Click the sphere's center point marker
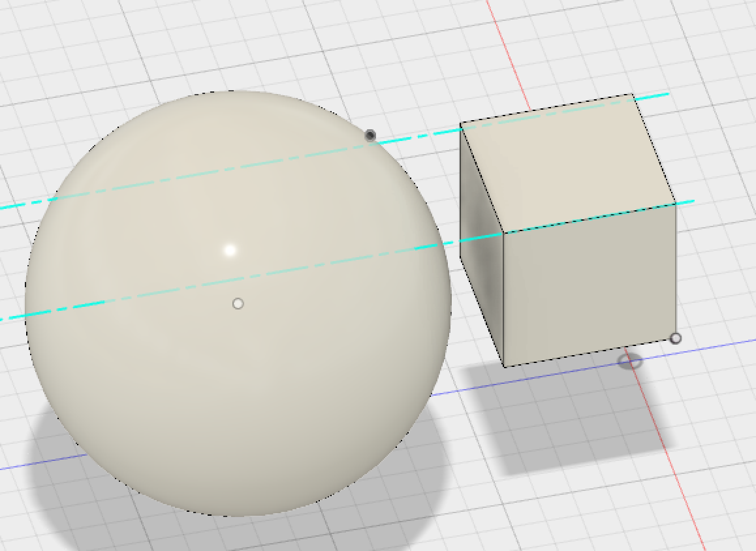This screenshot has width=756, height=551. [238, 303]
